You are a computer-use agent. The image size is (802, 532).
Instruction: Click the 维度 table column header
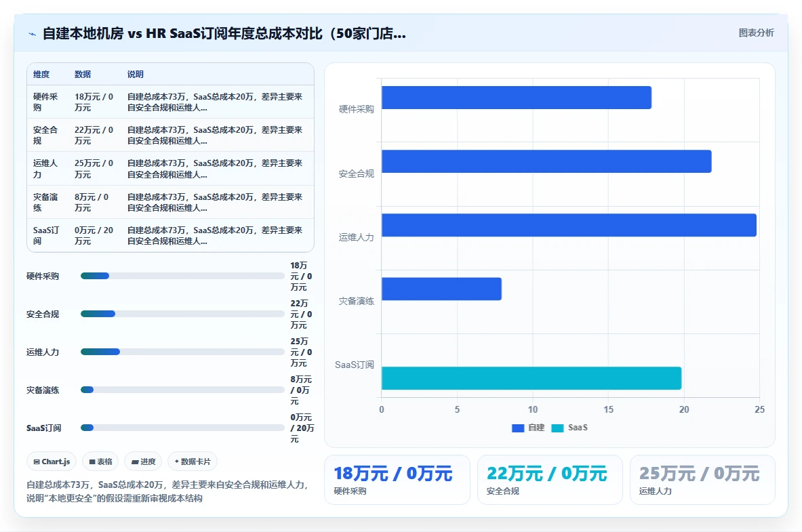point(41,74)
